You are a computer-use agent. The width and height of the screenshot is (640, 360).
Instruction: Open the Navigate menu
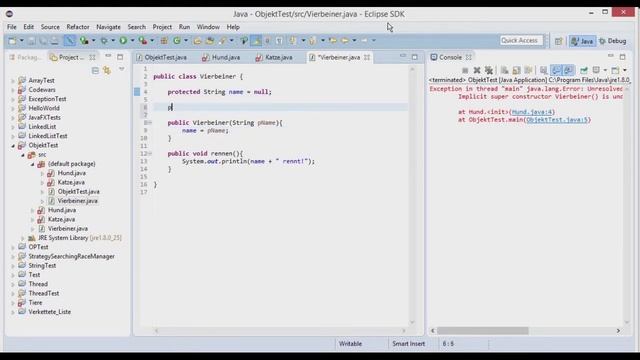pyautogui.click(x=108, y=27)
